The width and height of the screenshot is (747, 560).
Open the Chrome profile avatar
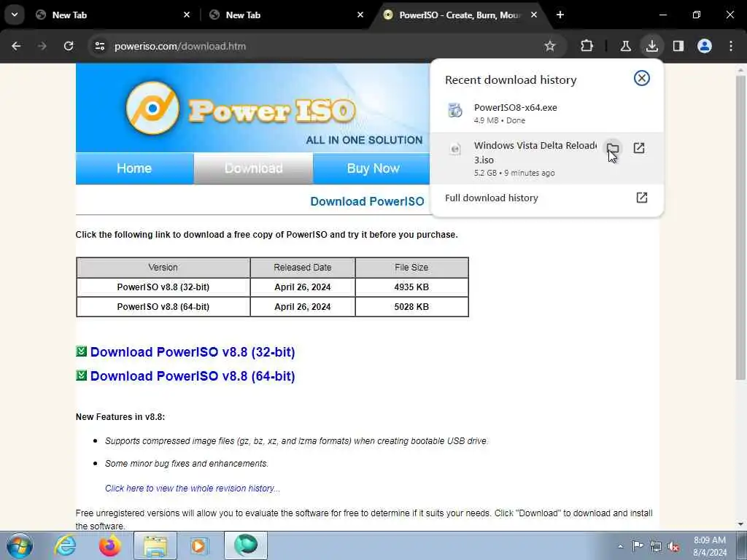pyautogui.click(x=705, y=46)
